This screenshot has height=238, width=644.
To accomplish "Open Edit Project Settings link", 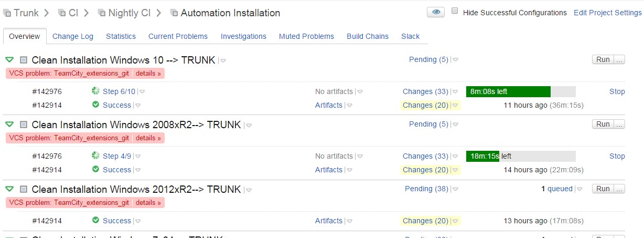I will pos(608,13).
